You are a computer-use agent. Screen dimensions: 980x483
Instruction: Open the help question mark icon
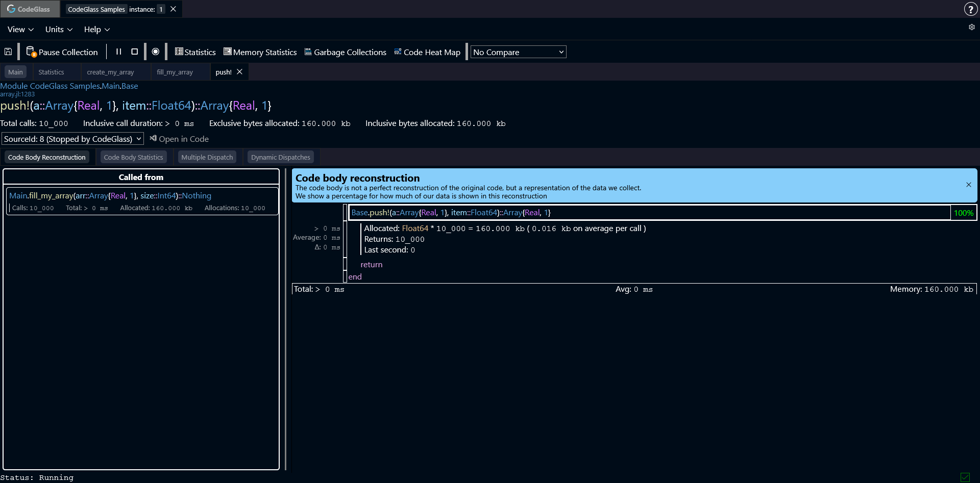tap(970, 9)
